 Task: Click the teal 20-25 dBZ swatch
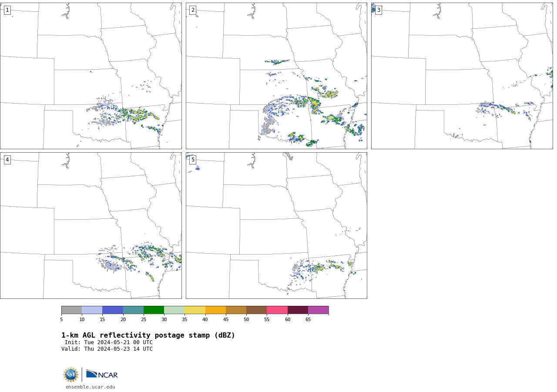tap(133, 310)
